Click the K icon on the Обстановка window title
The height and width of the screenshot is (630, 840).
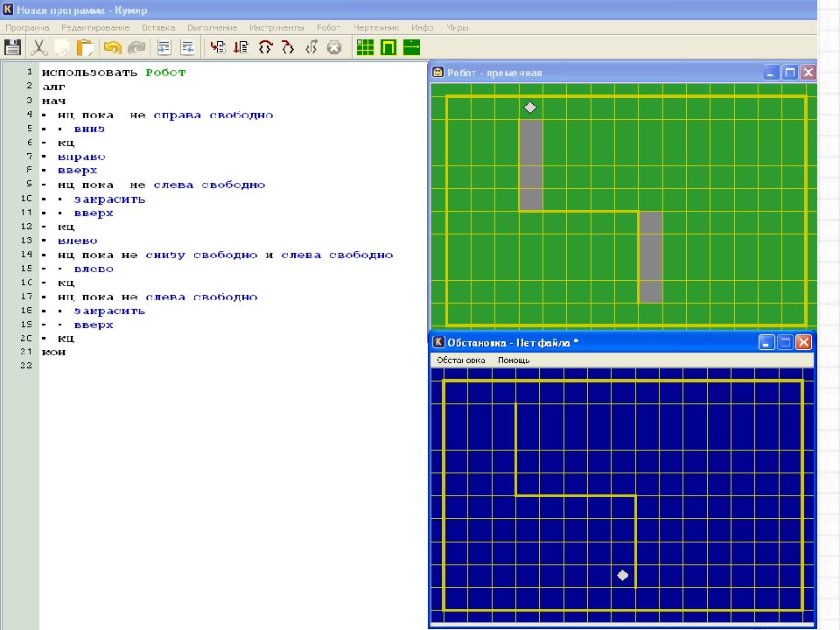tap(438, 342)
